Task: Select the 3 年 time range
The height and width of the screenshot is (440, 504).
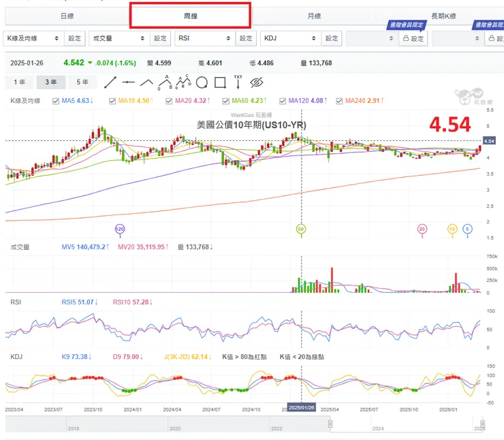Action: [x=51, y=82]
